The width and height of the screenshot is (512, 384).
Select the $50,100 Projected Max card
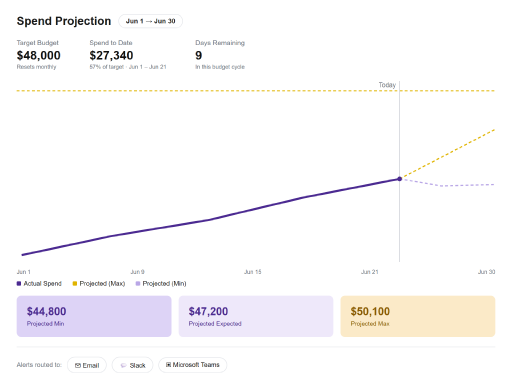click(x=418, y=316)
